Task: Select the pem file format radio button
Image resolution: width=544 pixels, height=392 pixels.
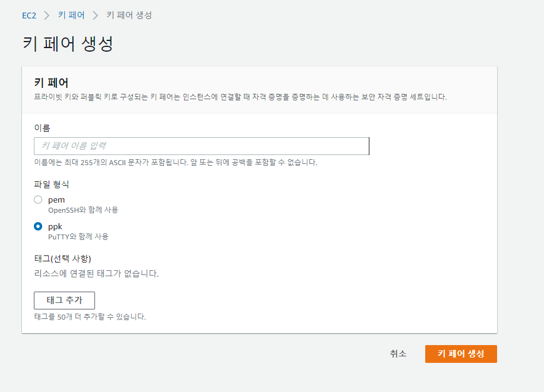Action: click(x=38, y=200)
